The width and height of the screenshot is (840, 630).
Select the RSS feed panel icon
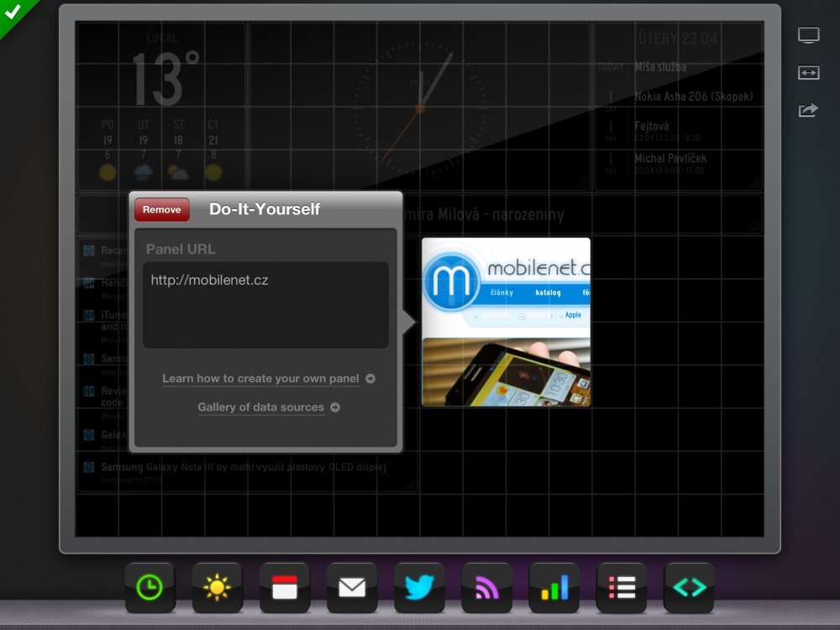(x=486, y=587)
